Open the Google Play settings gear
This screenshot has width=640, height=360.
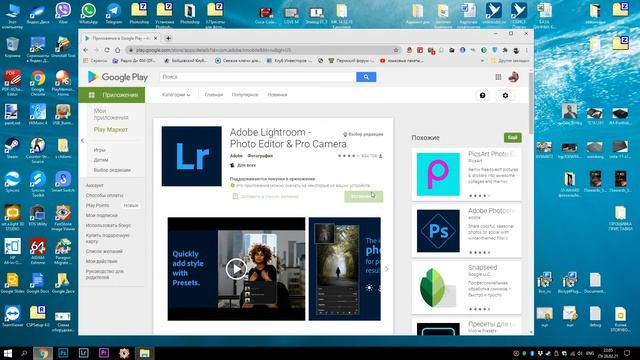coord(505,95)
